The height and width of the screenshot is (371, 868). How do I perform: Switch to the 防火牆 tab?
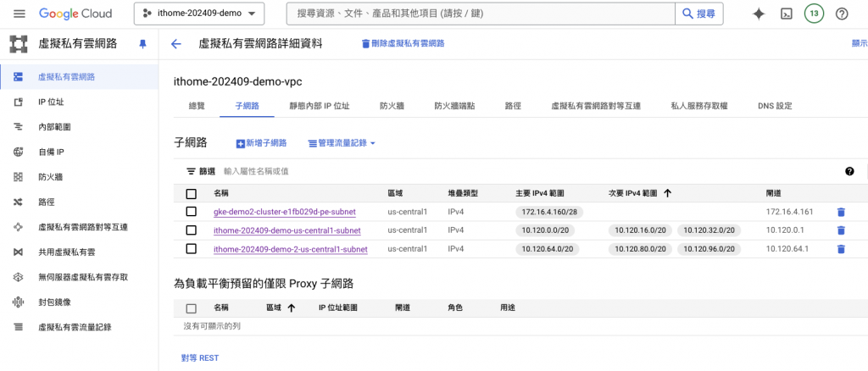pyautogui.click(x=392, y=106)
